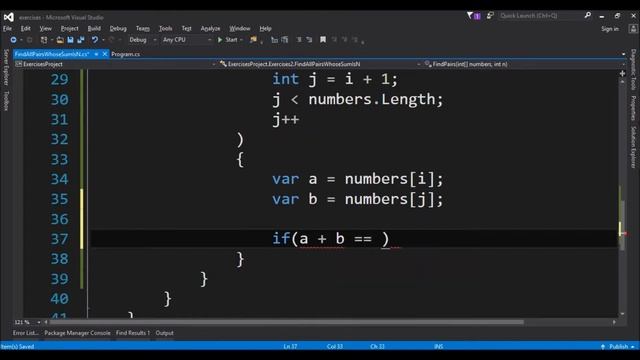The width and height of the screenshot is (640, 360).
Task: Pin the FindAllPairsWhoseSumIsN.cs tab
Action: (96, 54)
